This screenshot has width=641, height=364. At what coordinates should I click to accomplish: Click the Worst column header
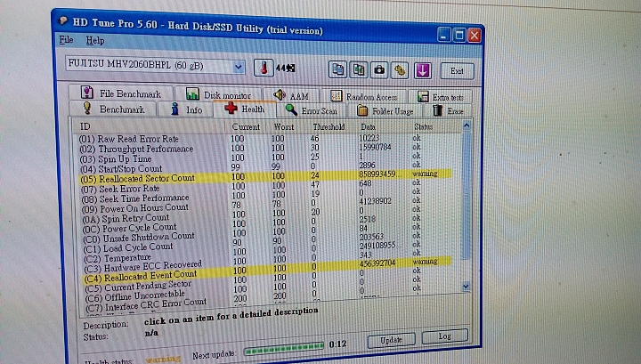pos(285,127)
